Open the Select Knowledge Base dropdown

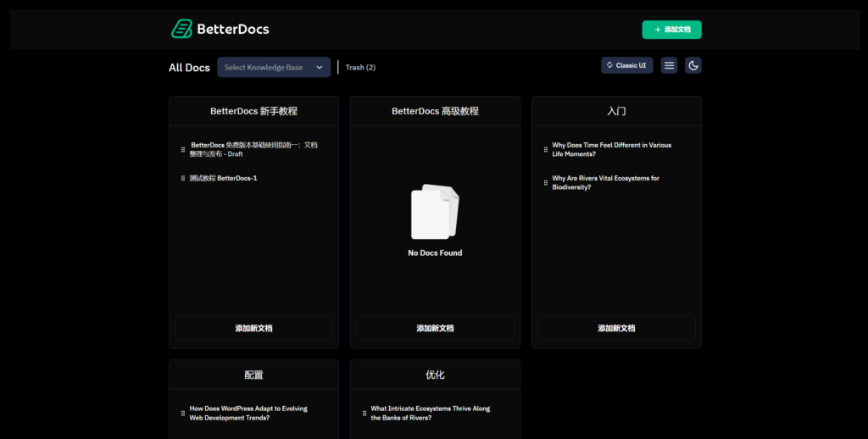(x=274, y=68)
